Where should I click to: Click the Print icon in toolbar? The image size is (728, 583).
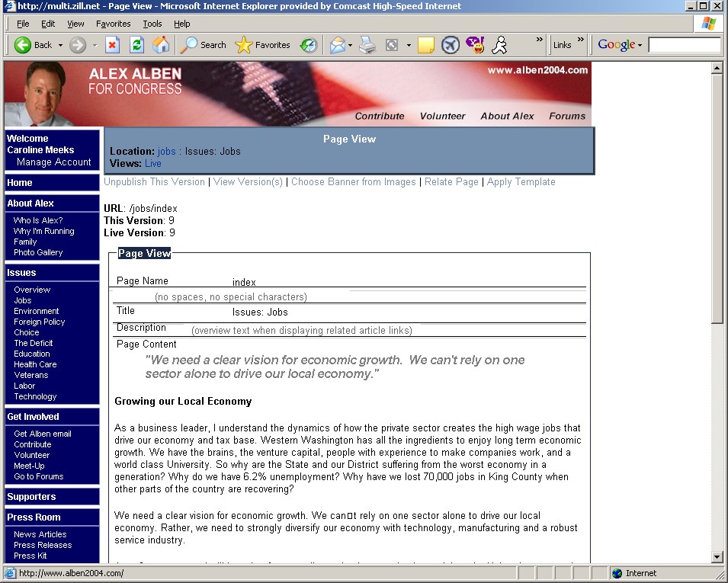[367, 45]
